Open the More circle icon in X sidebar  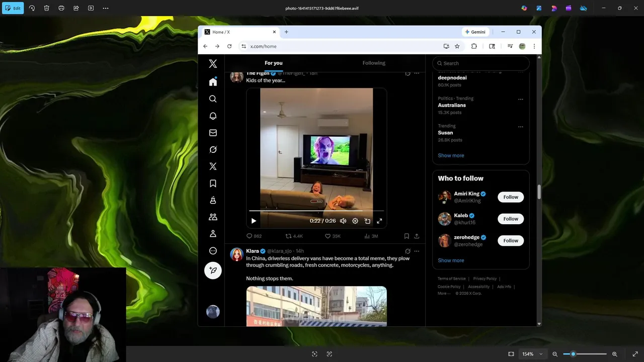(213, 251)
